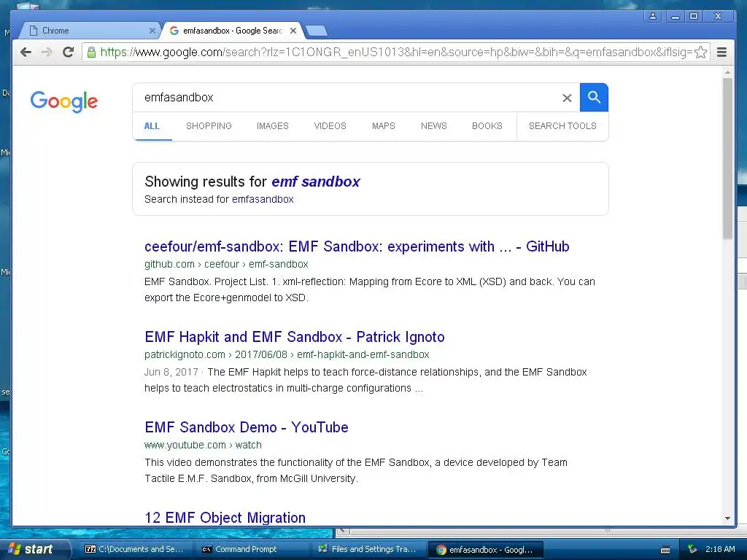This screenshot has width=747, height=560.
Task: Click the keyboard icon near the system tray
Action: 665,550
